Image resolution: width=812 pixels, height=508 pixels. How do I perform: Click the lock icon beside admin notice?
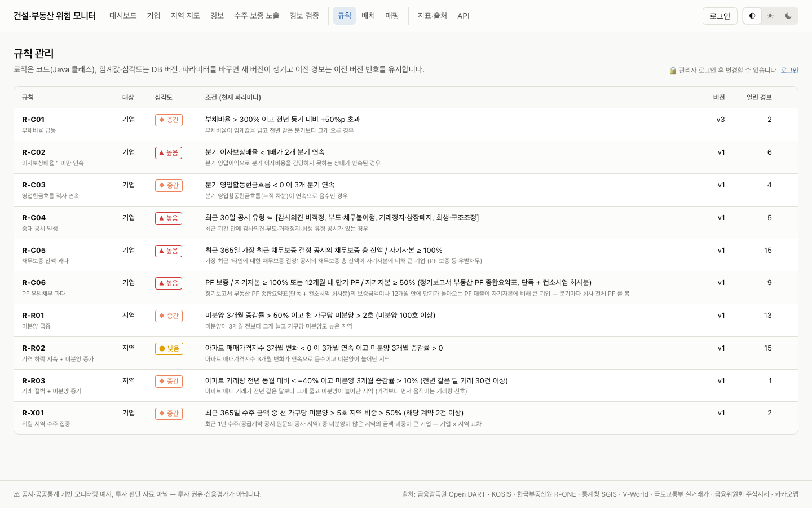click(x=673, y=71)
